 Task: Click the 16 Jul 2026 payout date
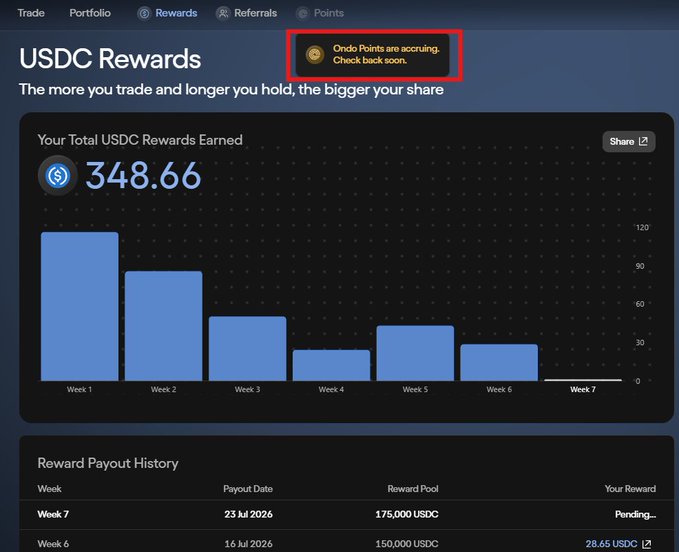pos(248,544)
